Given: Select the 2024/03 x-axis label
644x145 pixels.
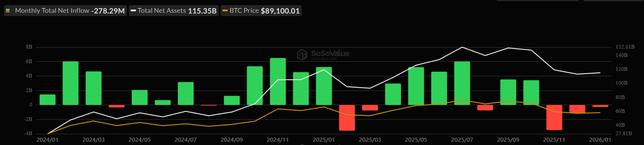Looking at the screenshot, I should [94, 140].
